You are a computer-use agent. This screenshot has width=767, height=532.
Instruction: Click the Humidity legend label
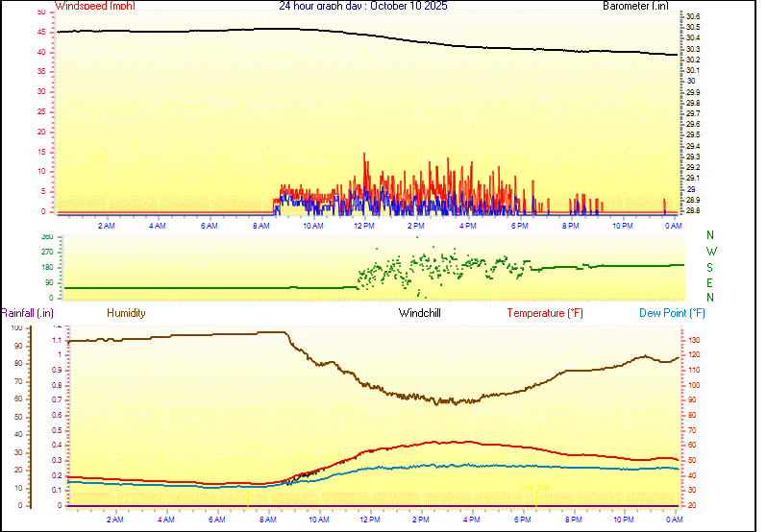(x=126, y=313)
